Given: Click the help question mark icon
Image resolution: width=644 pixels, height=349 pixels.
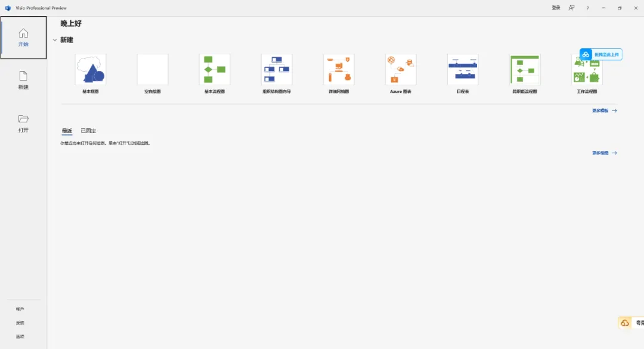Looking at the screenshot, I should [587, 8].
